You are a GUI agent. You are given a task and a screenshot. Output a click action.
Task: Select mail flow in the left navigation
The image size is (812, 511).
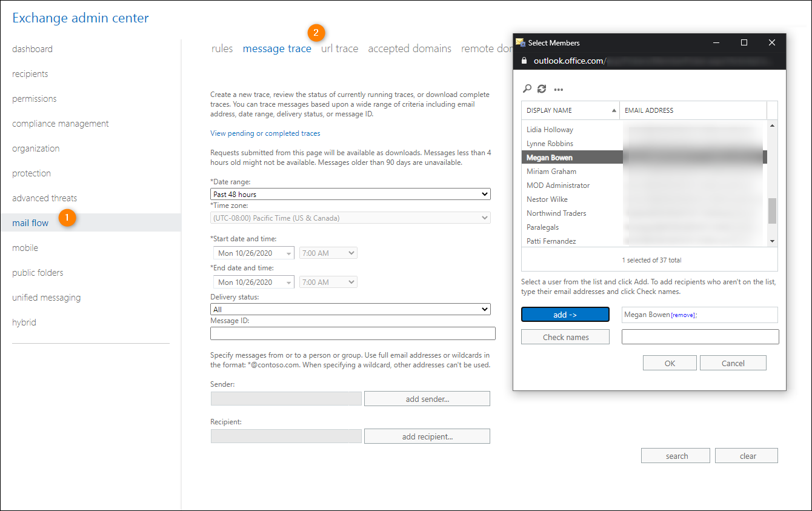tap(30, 223)
